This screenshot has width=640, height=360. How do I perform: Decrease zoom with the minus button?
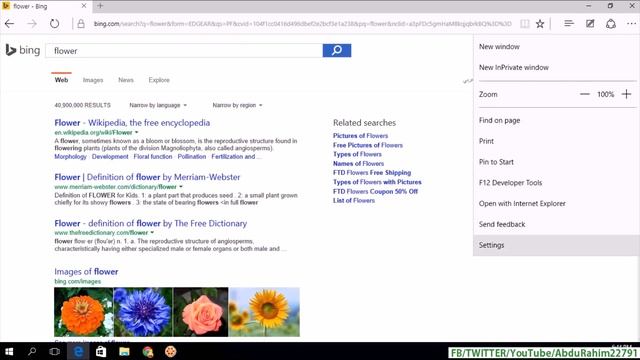584,94
